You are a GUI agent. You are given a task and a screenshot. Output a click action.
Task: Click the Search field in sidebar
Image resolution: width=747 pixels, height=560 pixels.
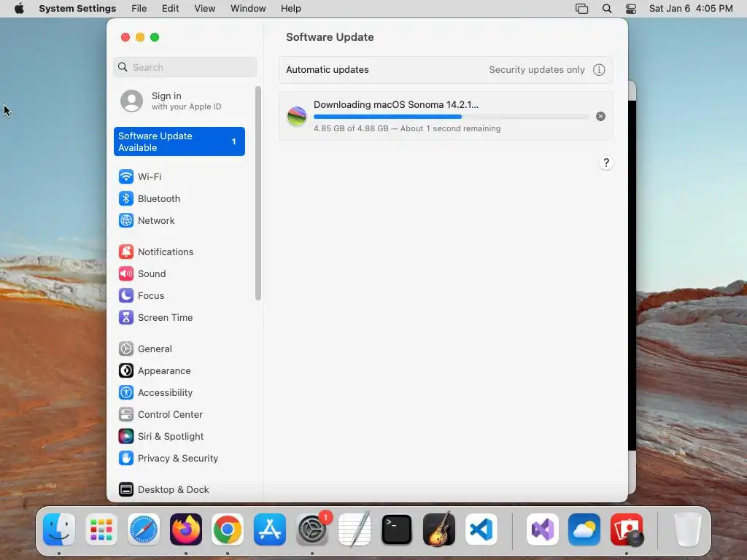(x=185, y=67)
